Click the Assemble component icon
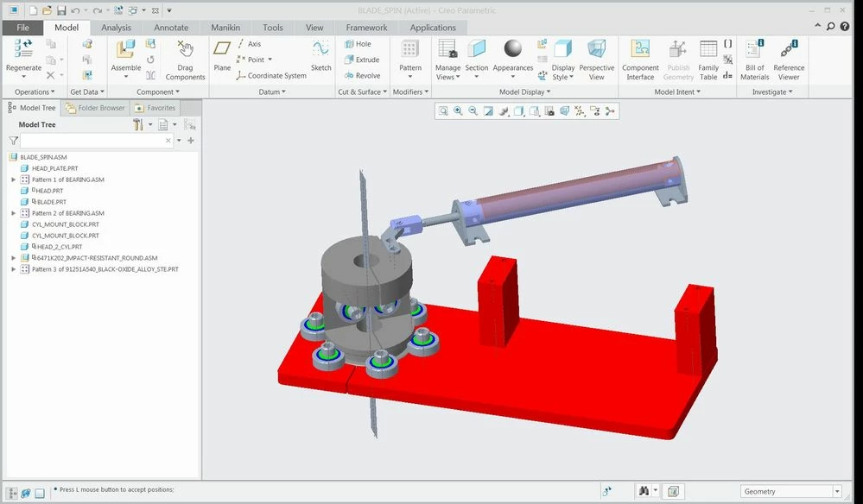Screen dimensions: 863x504 click(126, 49)
